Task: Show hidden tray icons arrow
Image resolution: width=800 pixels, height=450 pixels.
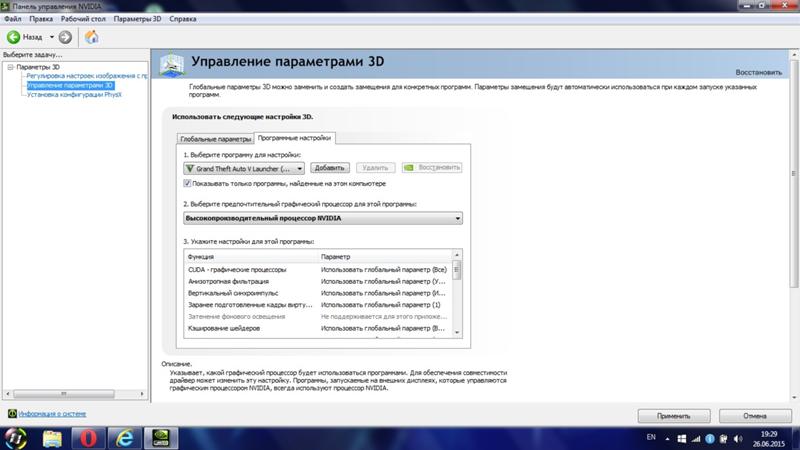Action: [667, 438]
